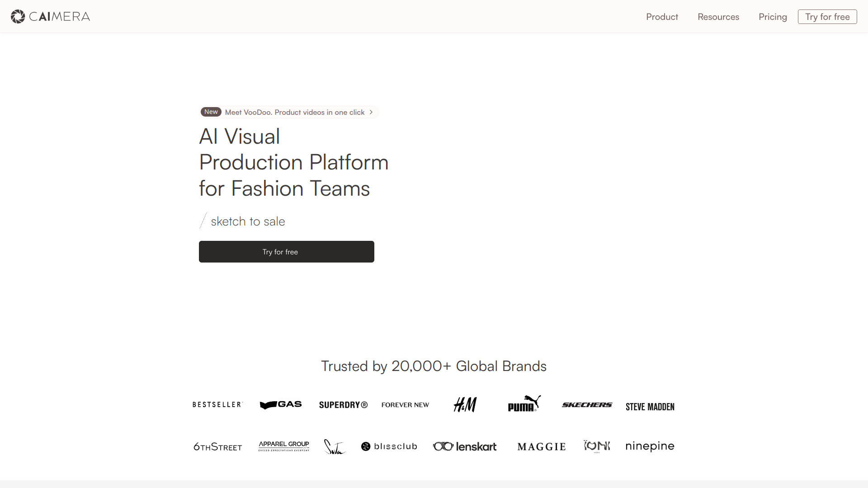Click the STEVE MADDEN brand logo
Image resolution: width=868 pixels, height=488 pixels.
point(650,407)
